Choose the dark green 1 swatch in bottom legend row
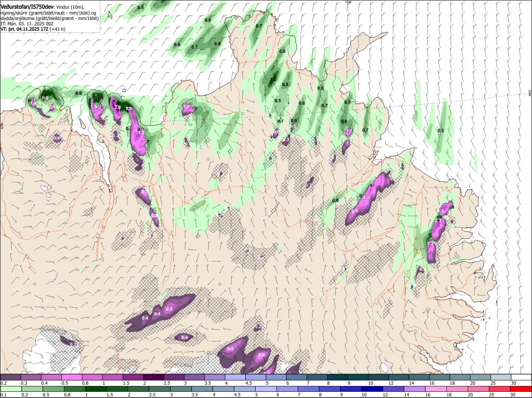This screenshot has width=532, height=398. tap(96, 389)
